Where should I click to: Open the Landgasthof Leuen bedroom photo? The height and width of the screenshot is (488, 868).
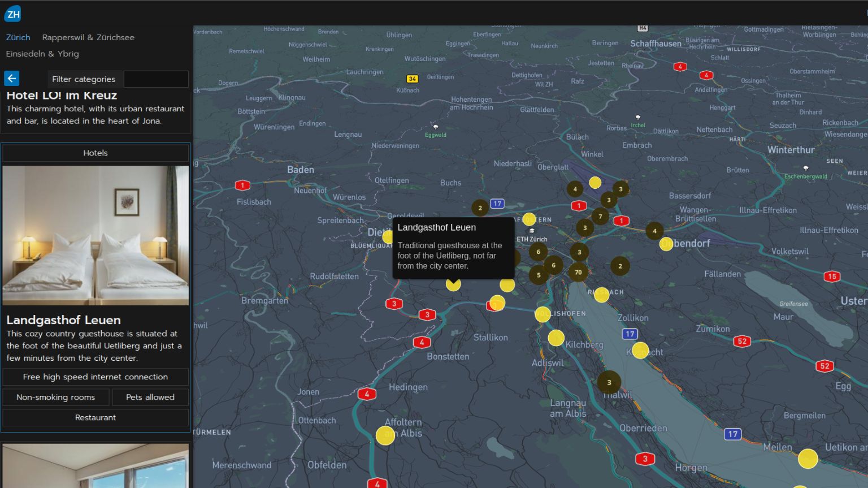[96, 235]
